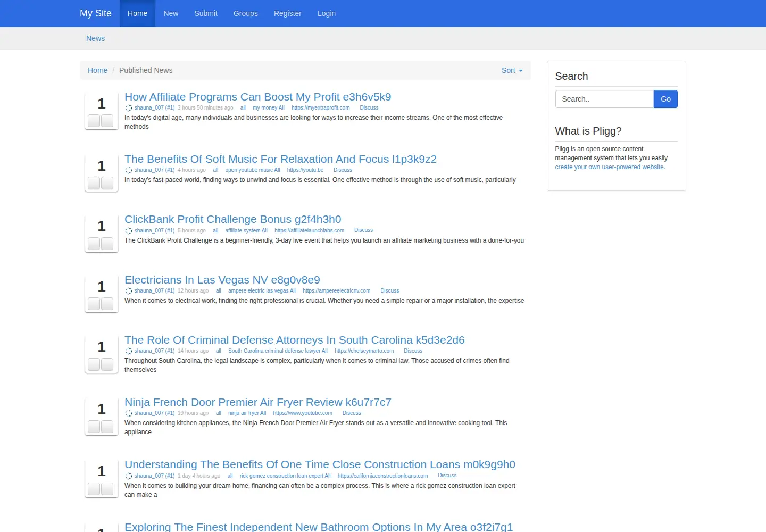Click the left vote button on the Criminal Defense story
This screenshot has height=532, width=766.
click(94, 364)
